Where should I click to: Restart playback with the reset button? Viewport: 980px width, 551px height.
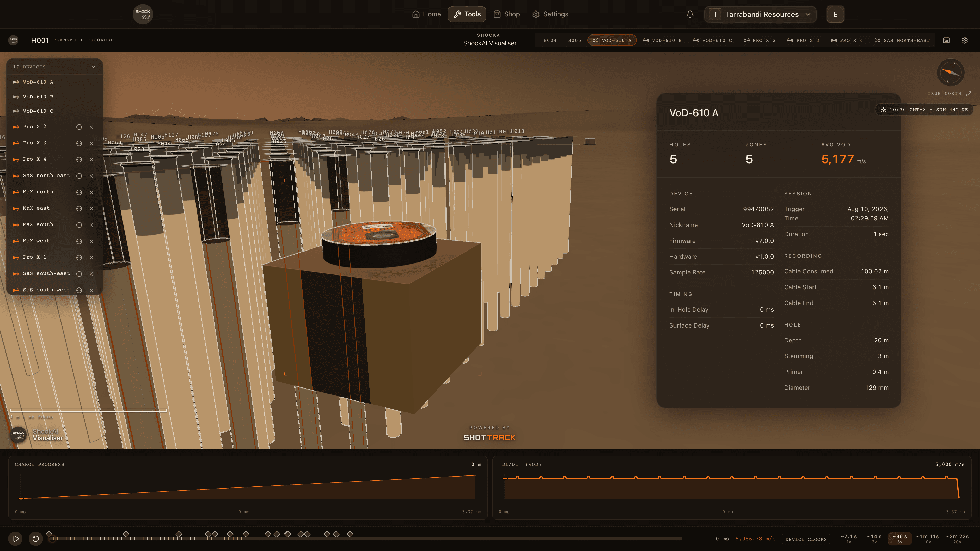35,539
